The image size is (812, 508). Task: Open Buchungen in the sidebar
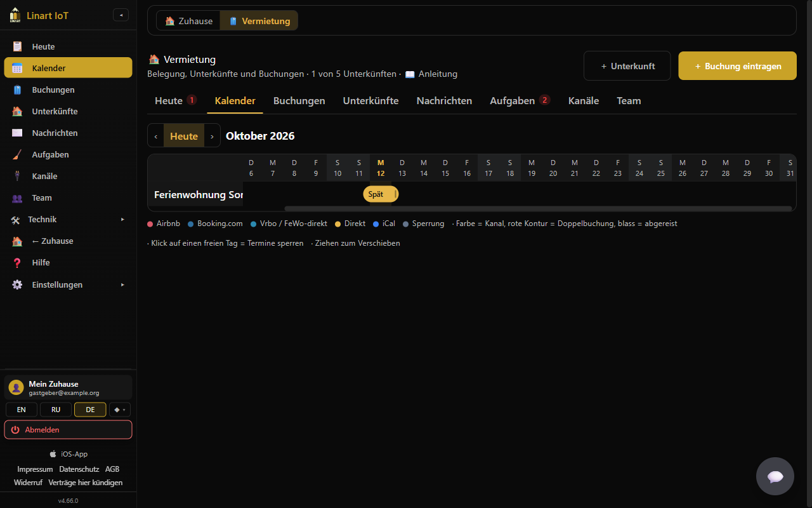[x=68, y=90]
